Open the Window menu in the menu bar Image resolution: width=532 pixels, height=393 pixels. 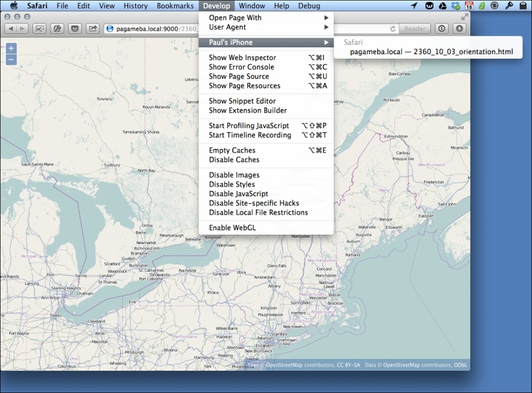click(x=252, y=6)
